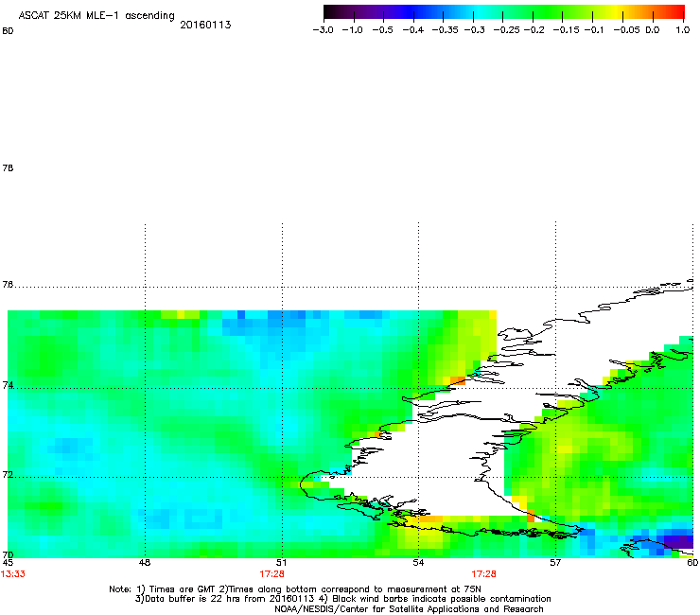Click the NOAA/NESDIS credit line
Viewport: 700px width, 615px height.
click(x=409, y=609)
